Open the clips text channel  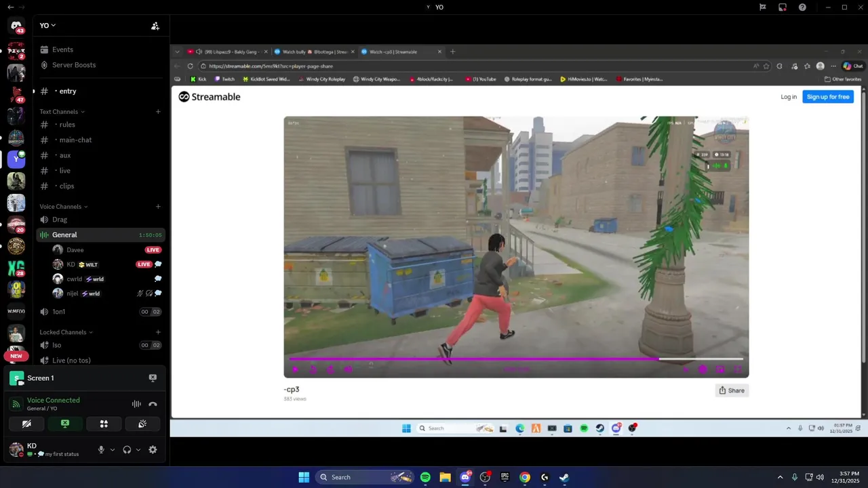100,186
